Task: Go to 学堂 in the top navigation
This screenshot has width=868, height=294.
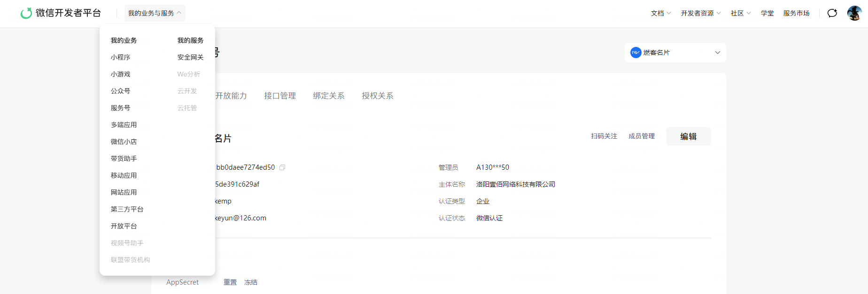Action: click(x=767, y=13)
